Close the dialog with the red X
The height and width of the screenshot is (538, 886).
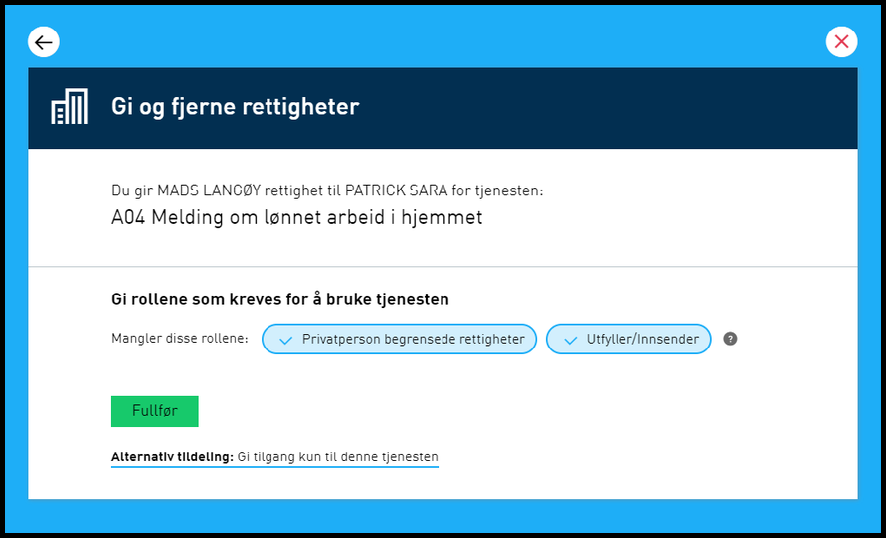tap(841, 42)
